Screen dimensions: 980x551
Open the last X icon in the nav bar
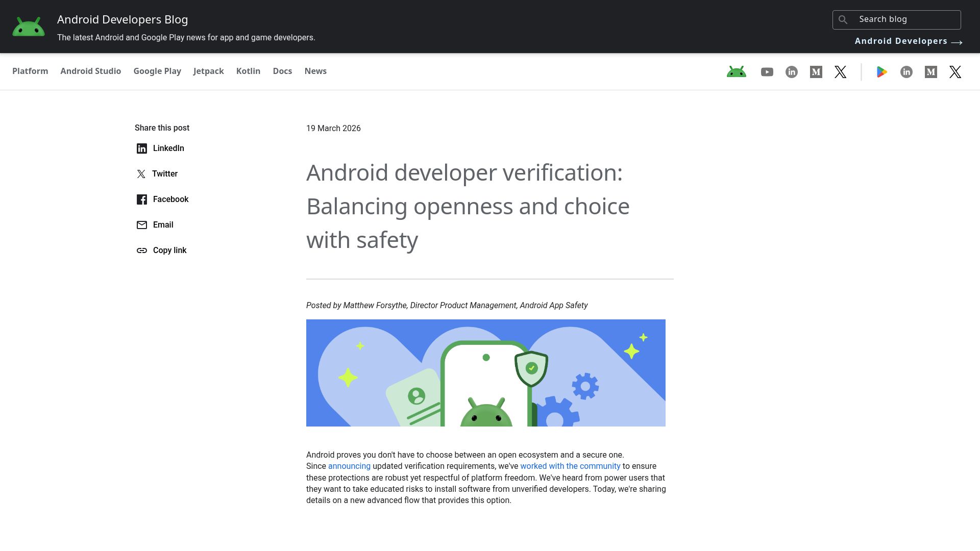pos(955,72)
